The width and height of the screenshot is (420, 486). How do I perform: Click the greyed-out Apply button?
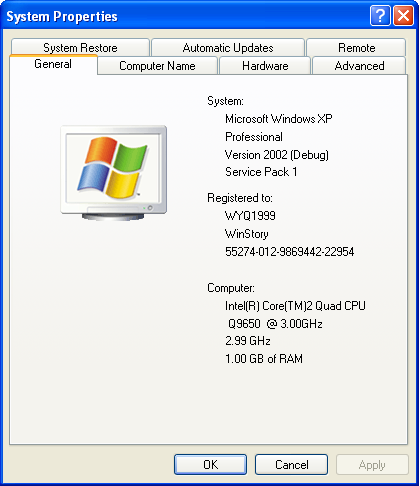coord(372,464)
